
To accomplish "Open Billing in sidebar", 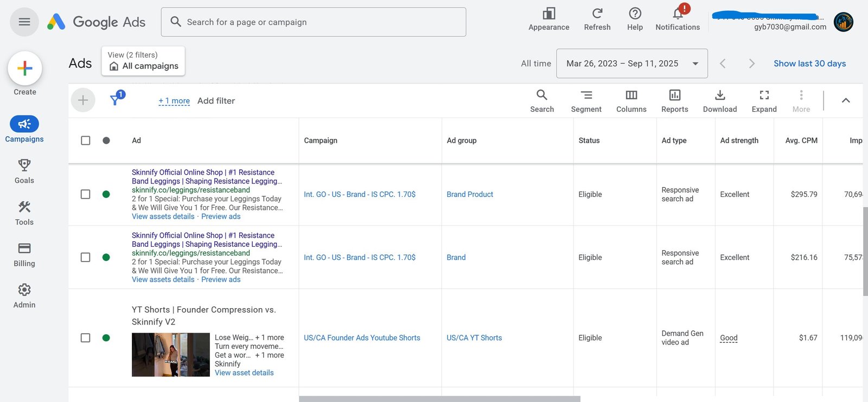I will click(x=24, y=254).
